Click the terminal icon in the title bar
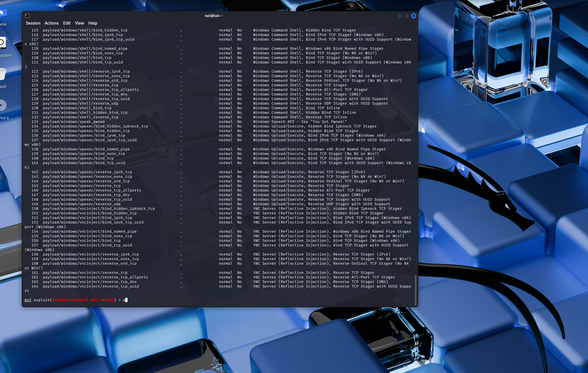588x373 pixels. pyautogui.click(x=27, y=16)
